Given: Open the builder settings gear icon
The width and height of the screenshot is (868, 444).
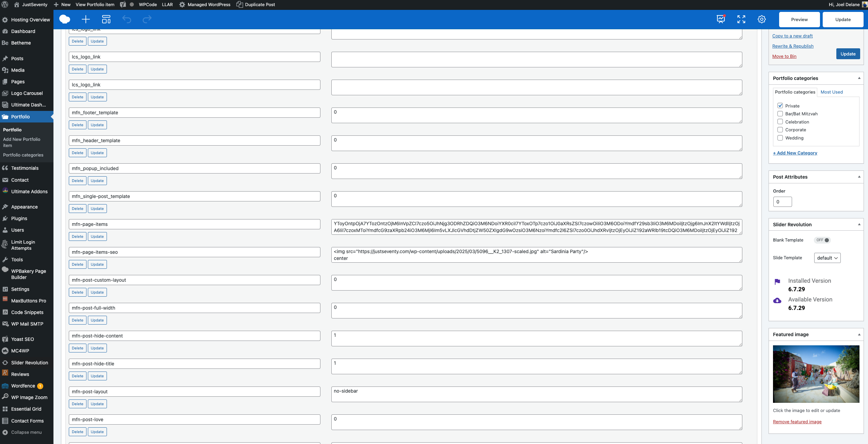Looking at the screenshot, I should 761,19.
